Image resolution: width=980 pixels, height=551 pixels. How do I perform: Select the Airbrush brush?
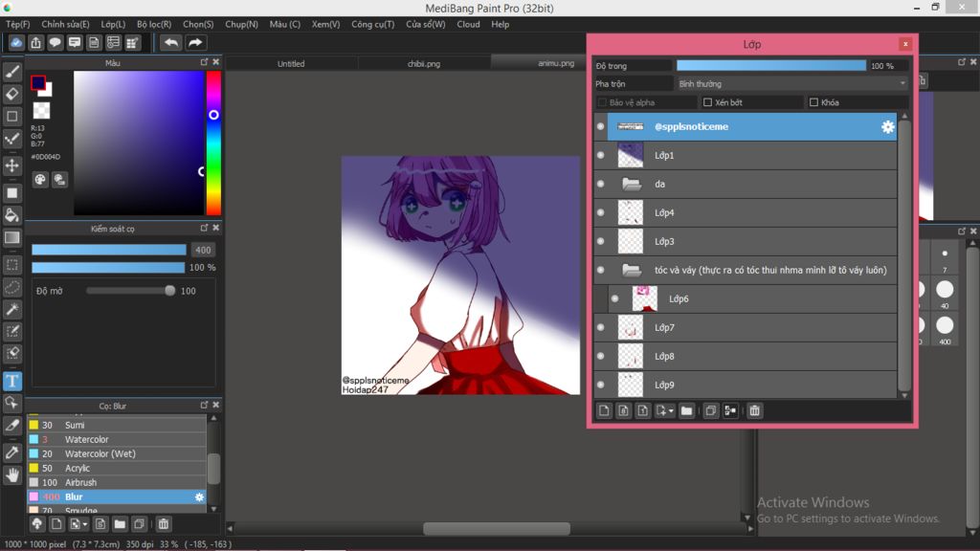pyautogui.click(x=117, y=482)
